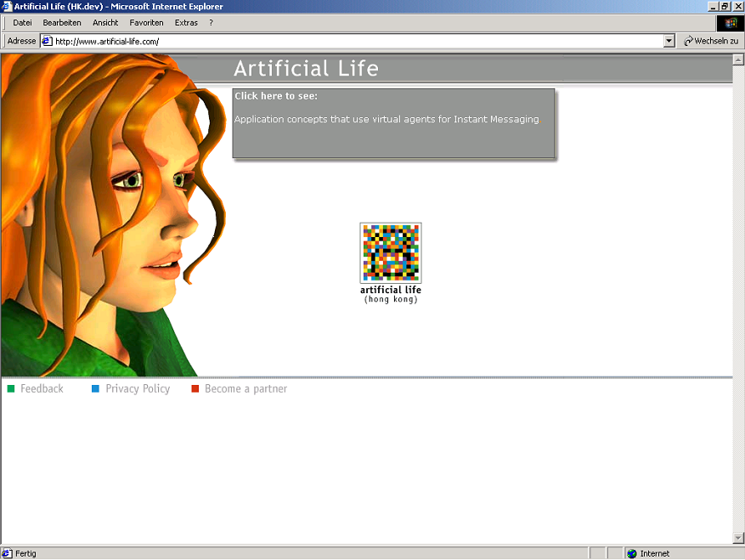Click the Fertig status bar page icon

[x=7, y=553]
